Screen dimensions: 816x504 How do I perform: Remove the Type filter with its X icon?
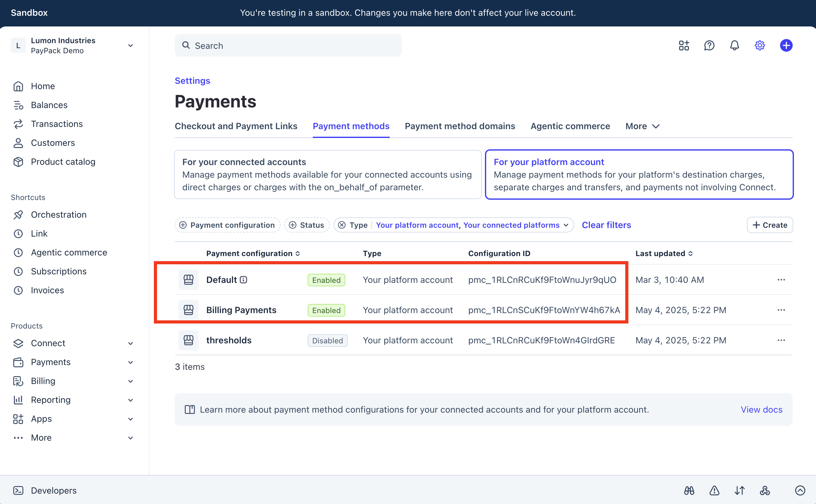341,225
